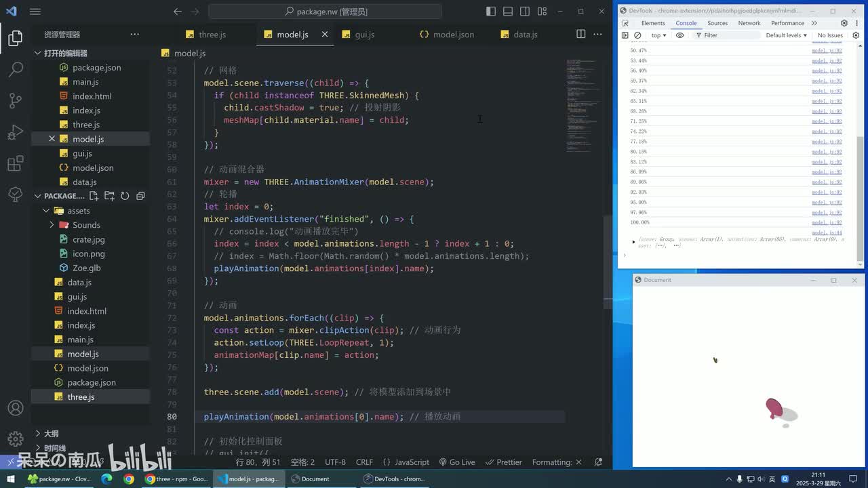Refresh the PACKAGE explorer
Viewport: 868px width, 488px height.
(x=125, y=196)
